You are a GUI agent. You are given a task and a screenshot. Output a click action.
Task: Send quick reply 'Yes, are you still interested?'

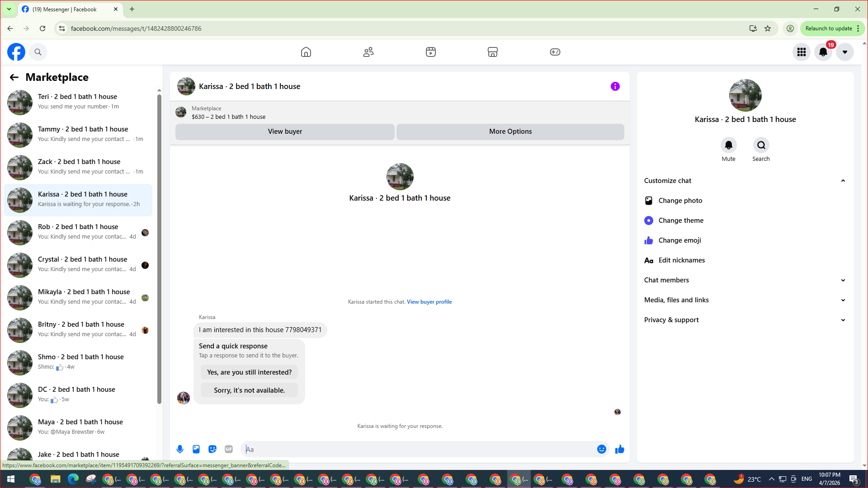tap(250, 372)
